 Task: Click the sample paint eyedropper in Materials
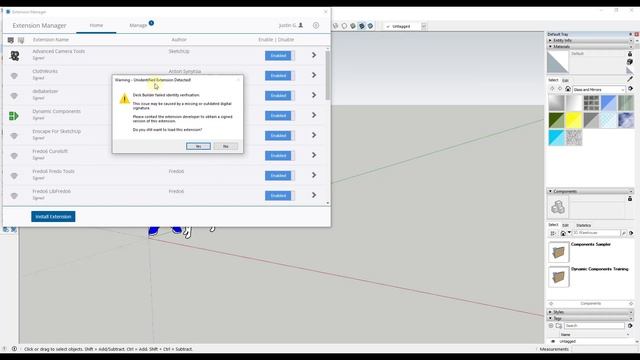(630, 79)
